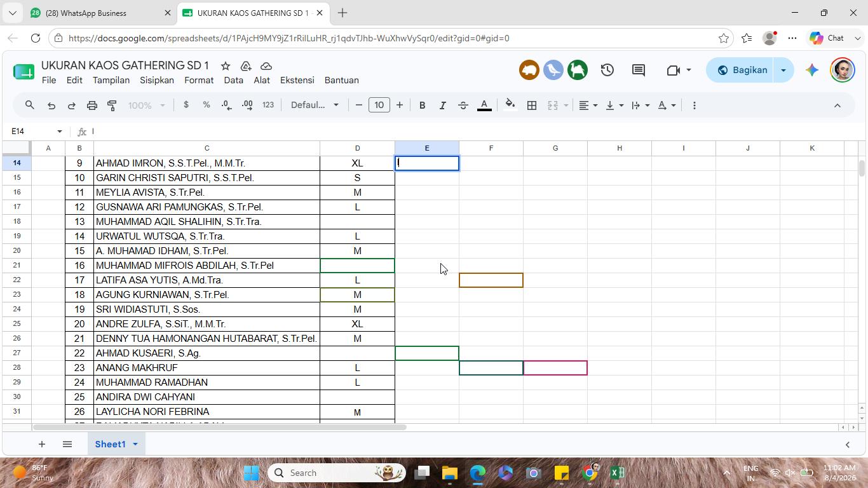
Task: Click the font size input field
Action: tap(379, 105)
